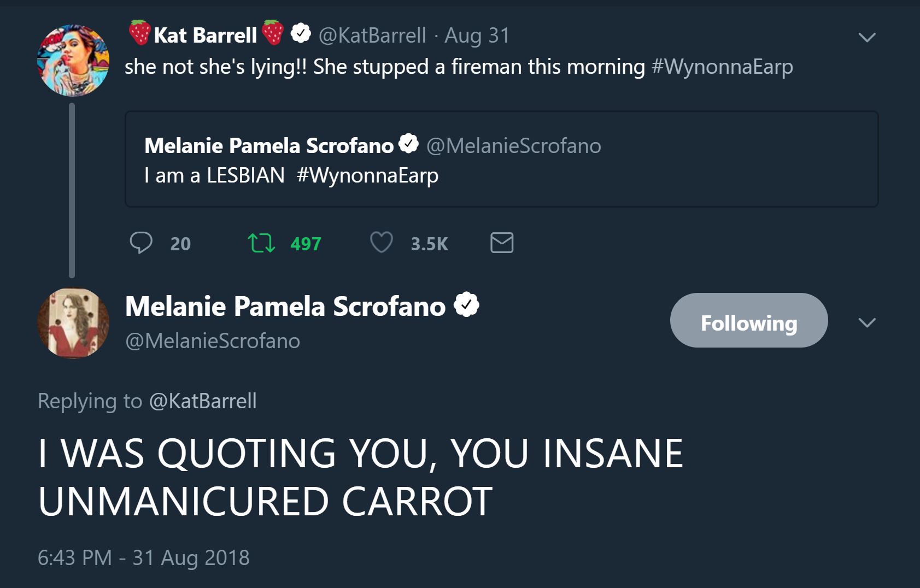Viewport: 920px width, 588px height.
Task: Open Melanie Scrofano's profile avatar
Action: (x=73, y=323)
